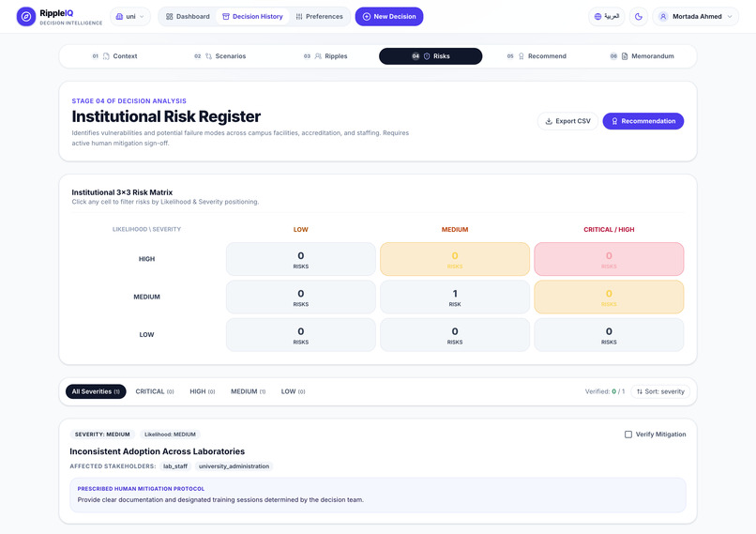Click the building icon beside uni
The width and height of the screenshot is (756, 534).
(119, 16)
